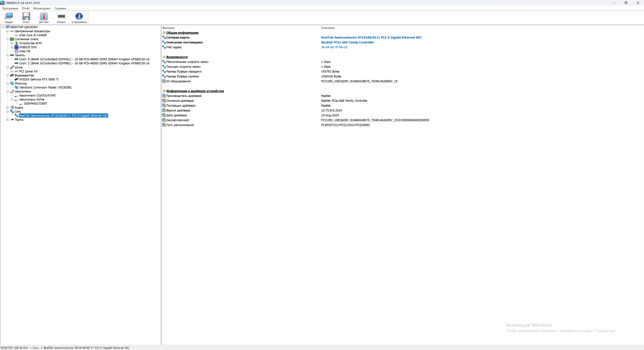644x350 pixels.
Task: Open the Справка menu
Action: point(60,8)
